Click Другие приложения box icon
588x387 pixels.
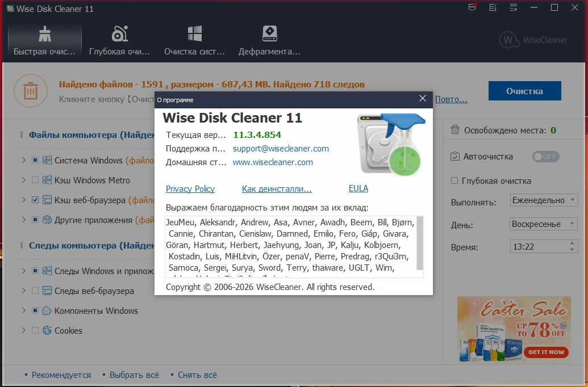(x=47, y=220)
